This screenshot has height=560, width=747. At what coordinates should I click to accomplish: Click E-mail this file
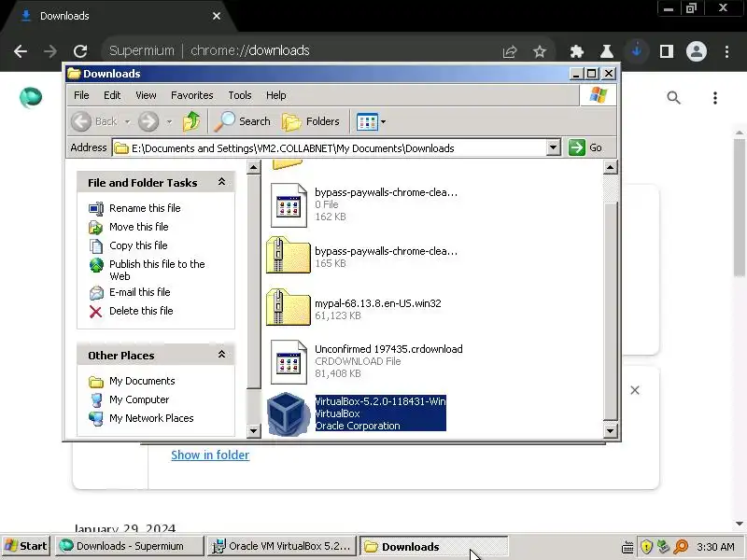pos(139,292)
